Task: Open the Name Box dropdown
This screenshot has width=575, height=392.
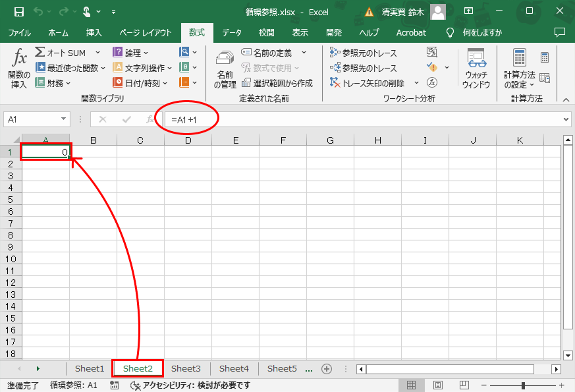Action: 62,119
